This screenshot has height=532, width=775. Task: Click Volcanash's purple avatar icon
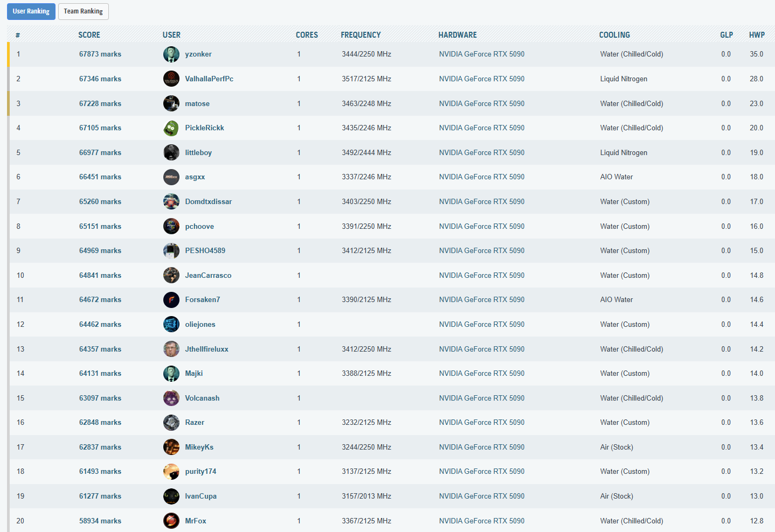click(171, 398)
